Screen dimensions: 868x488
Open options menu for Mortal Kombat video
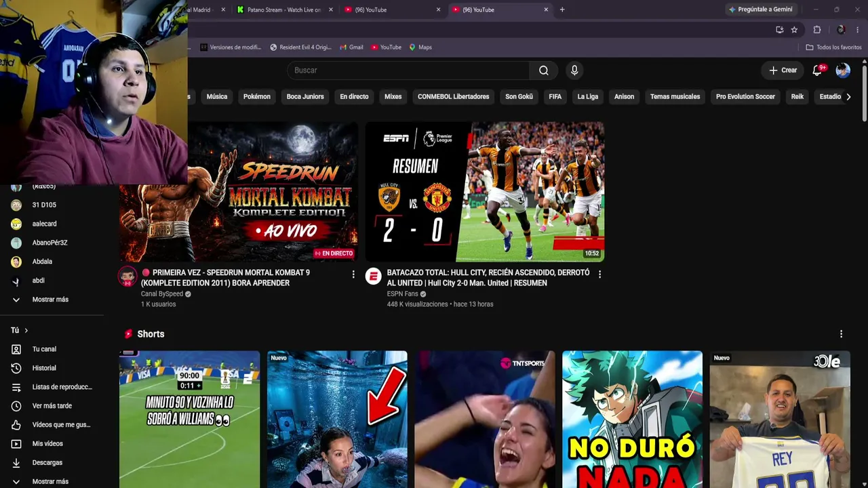[353, 274]
